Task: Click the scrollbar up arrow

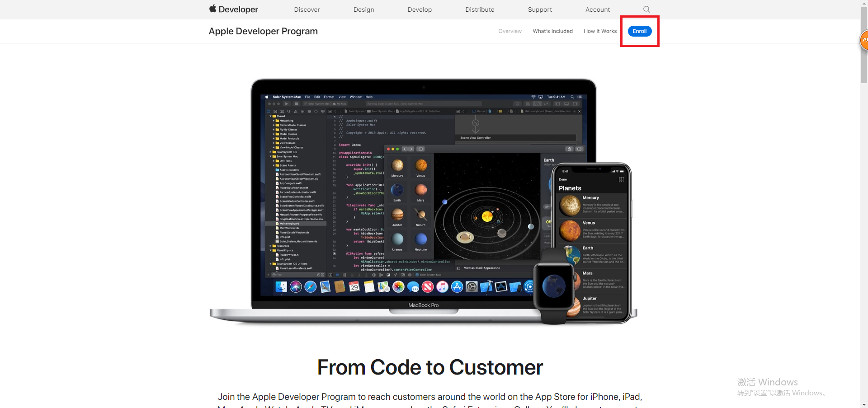Action: coord(864,3)
